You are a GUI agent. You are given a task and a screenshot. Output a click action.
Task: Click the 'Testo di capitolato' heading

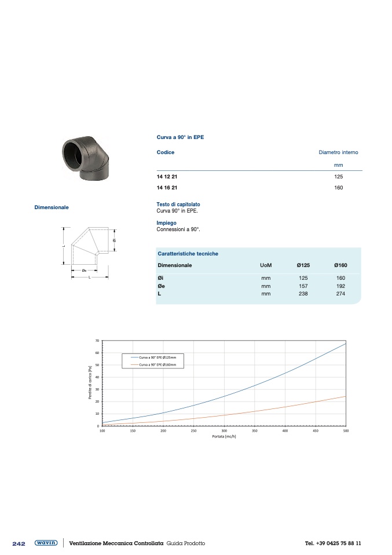(x=178, y=205)
